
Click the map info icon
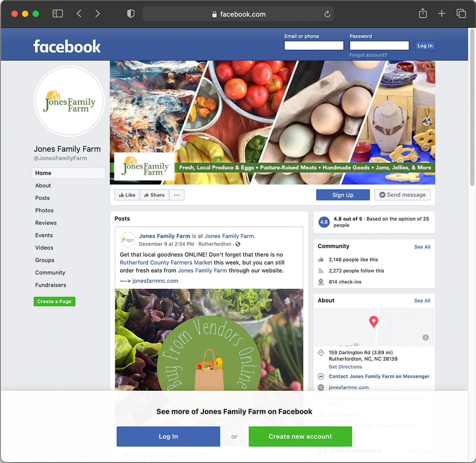(x=426, y=338)
